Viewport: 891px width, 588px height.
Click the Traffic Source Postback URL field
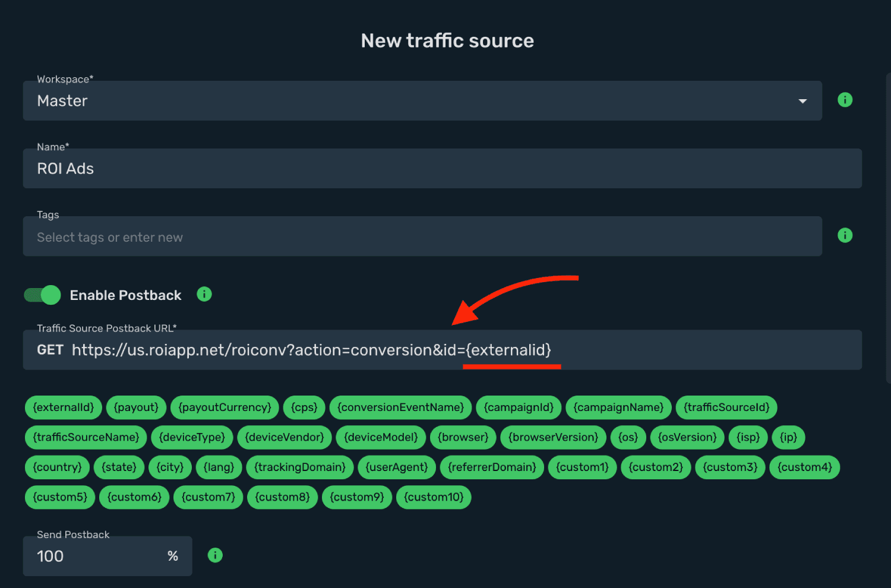(443, 350)
